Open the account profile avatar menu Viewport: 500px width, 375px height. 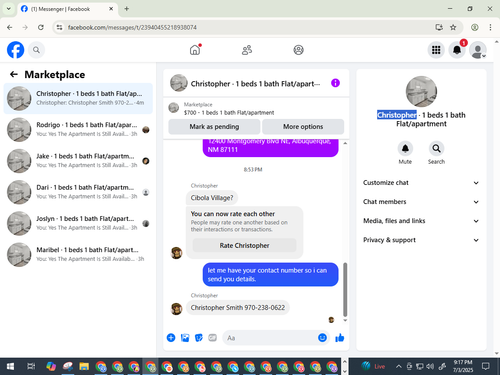point(478,50)
